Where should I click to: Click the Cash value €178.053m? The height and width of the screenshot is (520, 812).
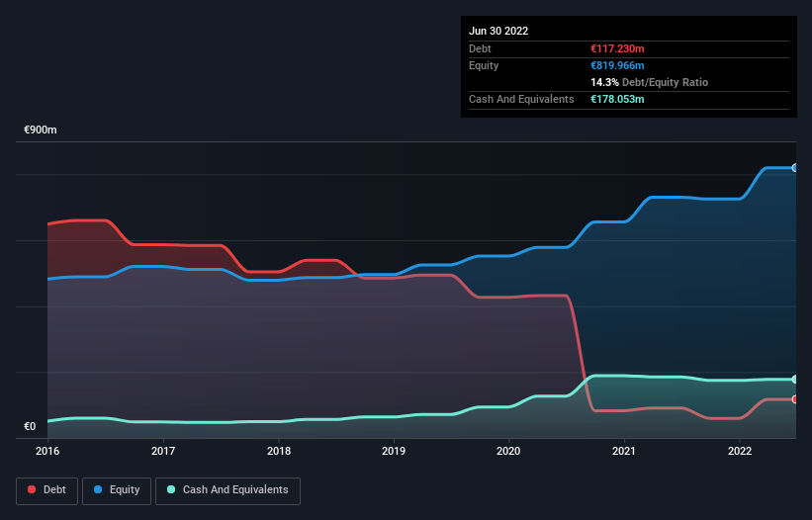(617, 99)
